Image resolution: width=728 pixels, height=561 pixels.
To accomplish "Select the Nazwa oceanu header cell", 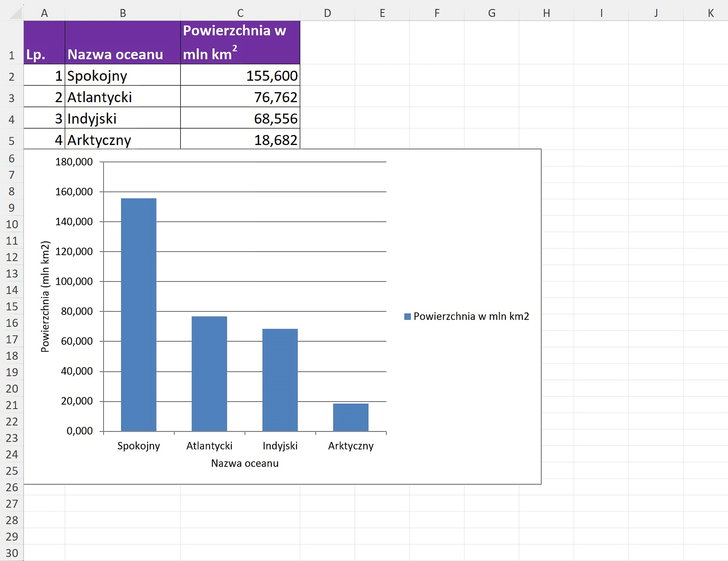I will tap(122, 42).
